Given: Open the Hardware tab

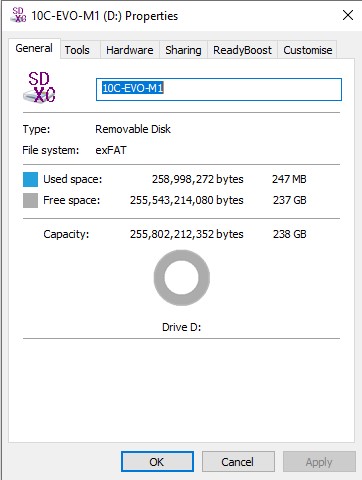Looking at the screenshot, I should tap(130, 50).
